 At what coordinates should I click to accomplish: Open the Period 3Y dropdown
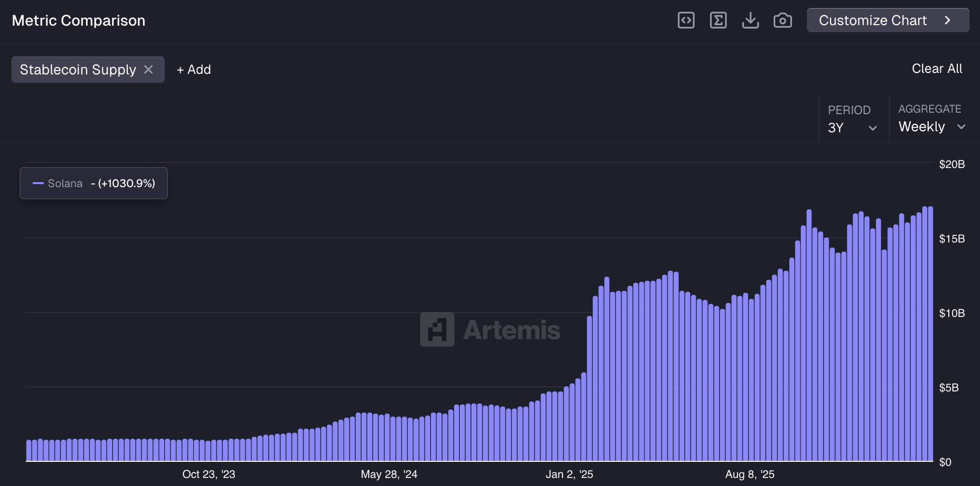(x=853, y=119)
